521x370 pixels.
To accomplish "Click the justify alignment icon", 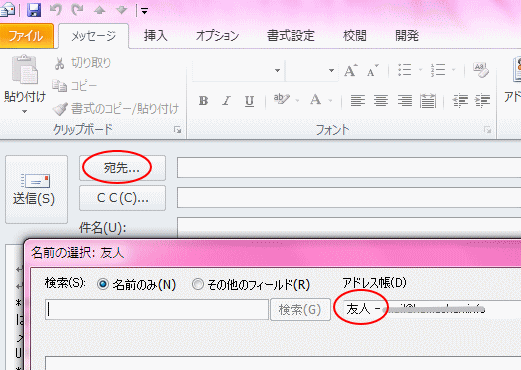I will click(428, 100).
